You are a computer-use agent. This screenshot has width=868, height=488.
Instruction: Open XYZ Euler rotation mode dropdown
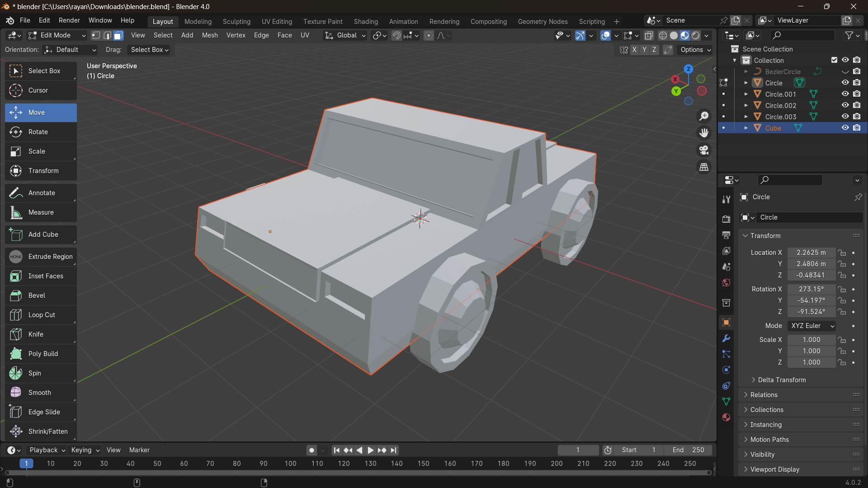coord(812,326)
